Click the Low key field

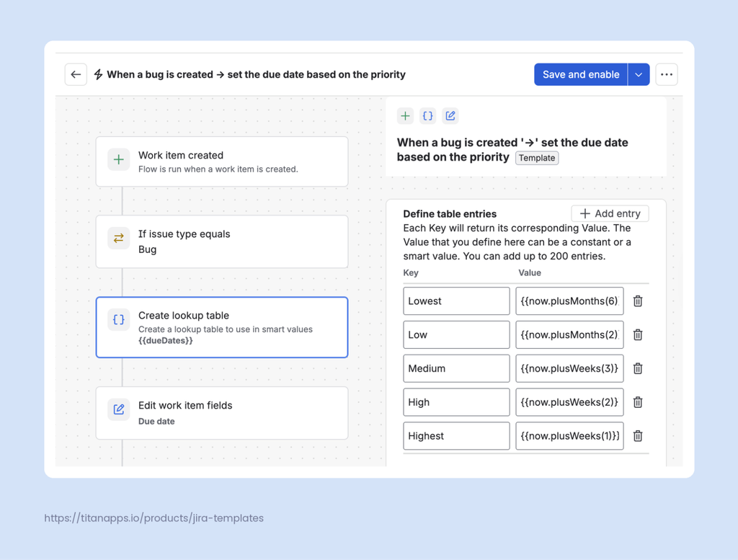[456, 335]
